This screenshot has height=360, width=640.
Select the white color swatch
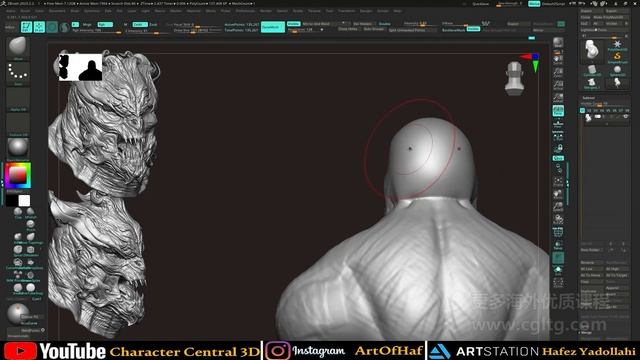tap(24, 200)
